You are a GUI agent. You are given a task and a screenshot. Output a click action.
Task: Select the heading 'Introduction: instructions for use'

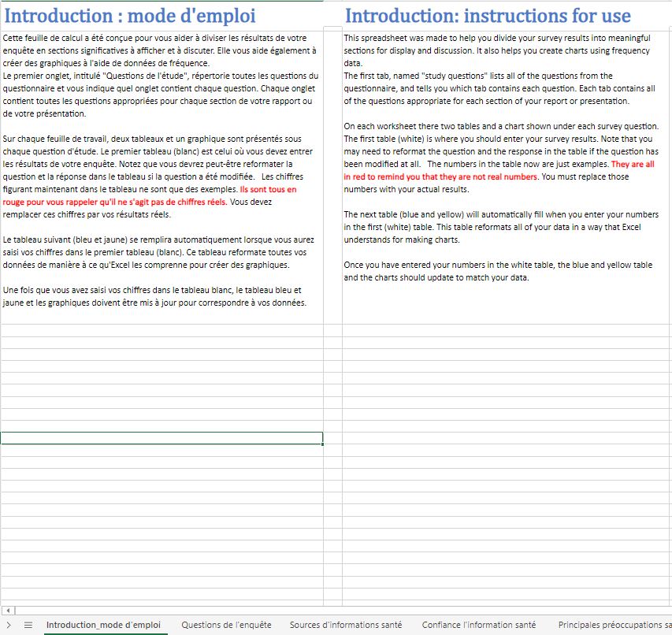pyautogui.click(x=488, y=16)
